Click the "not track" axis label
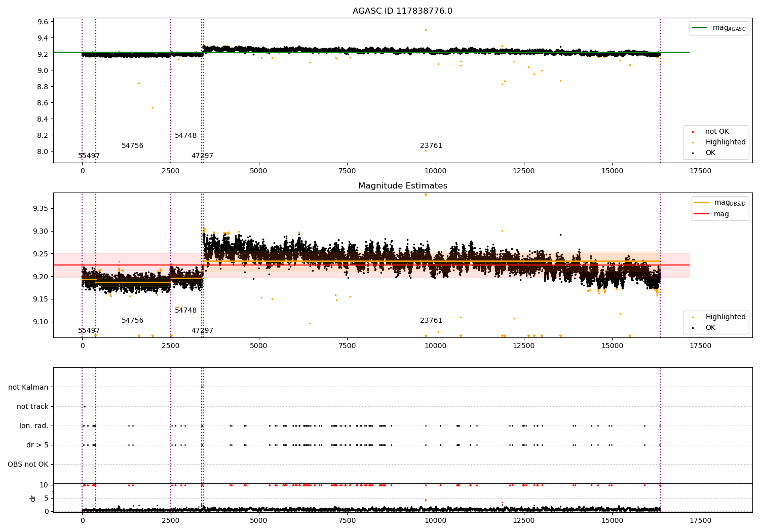This screenshot has width=760, height=532. 32,407
